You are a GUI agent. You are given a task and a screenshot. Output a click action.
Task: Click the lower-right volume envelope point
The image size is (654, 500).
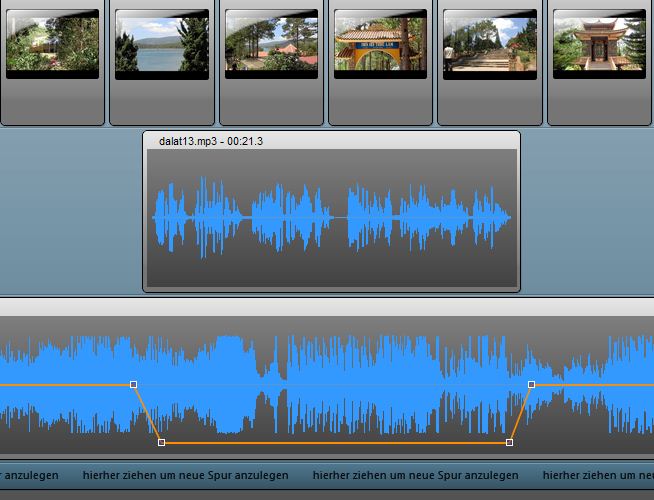510,442
